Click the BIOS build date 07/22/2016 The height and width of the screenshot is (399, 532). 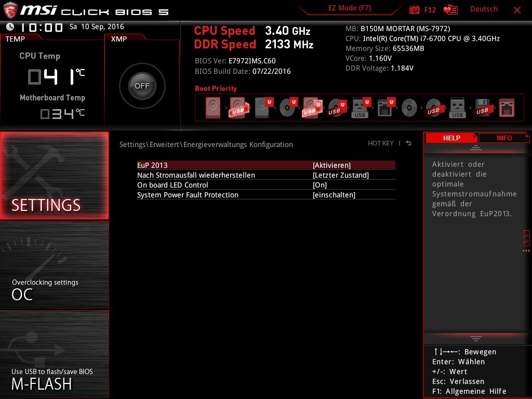click(x=271, y=71)
